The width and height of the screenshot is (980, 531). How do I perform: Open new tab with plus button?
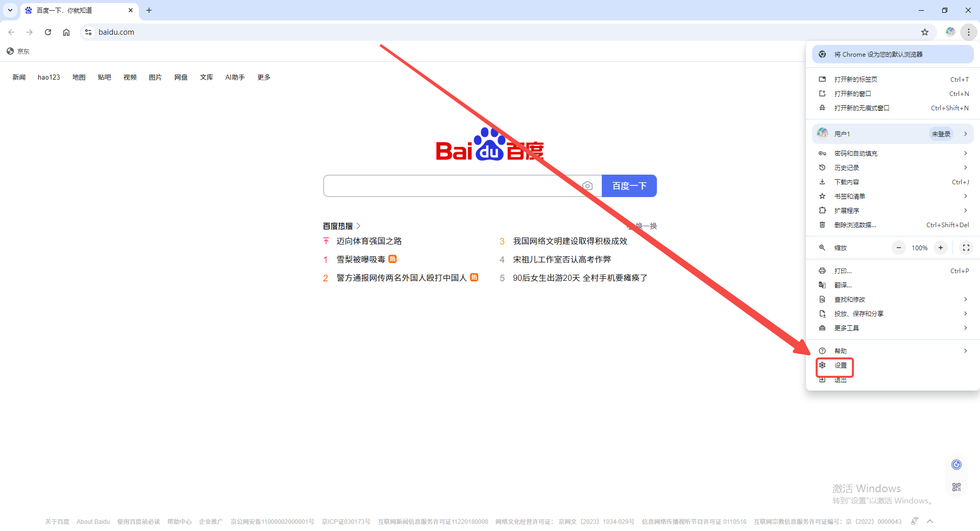(149, 10)
